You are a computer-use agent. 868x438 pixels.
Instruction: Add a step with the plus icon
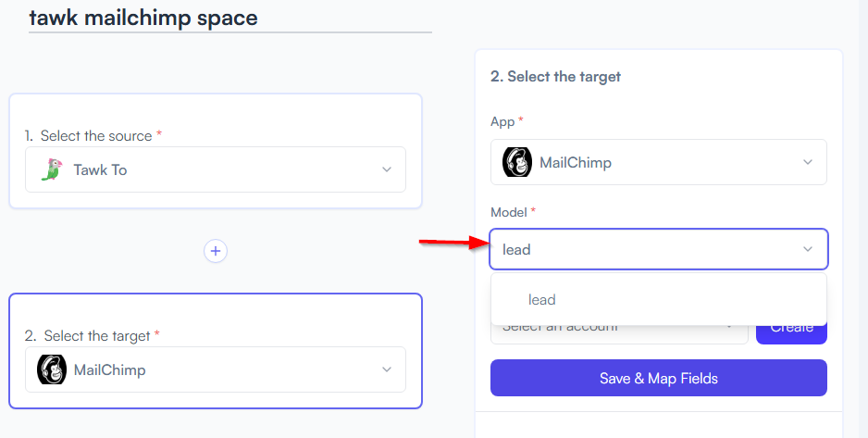(x=216, y=251)
